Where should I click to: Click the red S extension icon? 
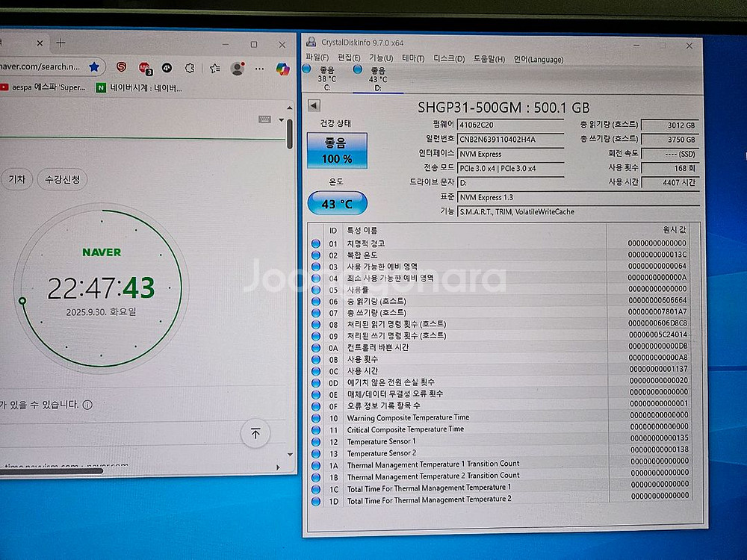click(121, 68)
